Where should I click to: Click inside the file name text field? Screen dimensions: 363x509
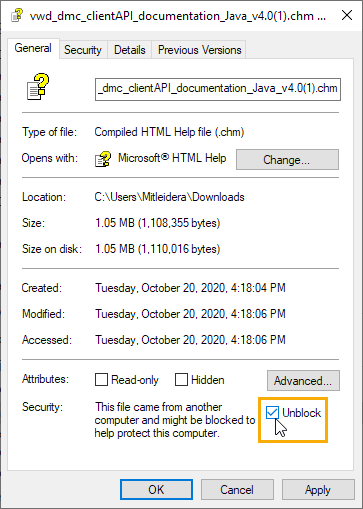218,89
